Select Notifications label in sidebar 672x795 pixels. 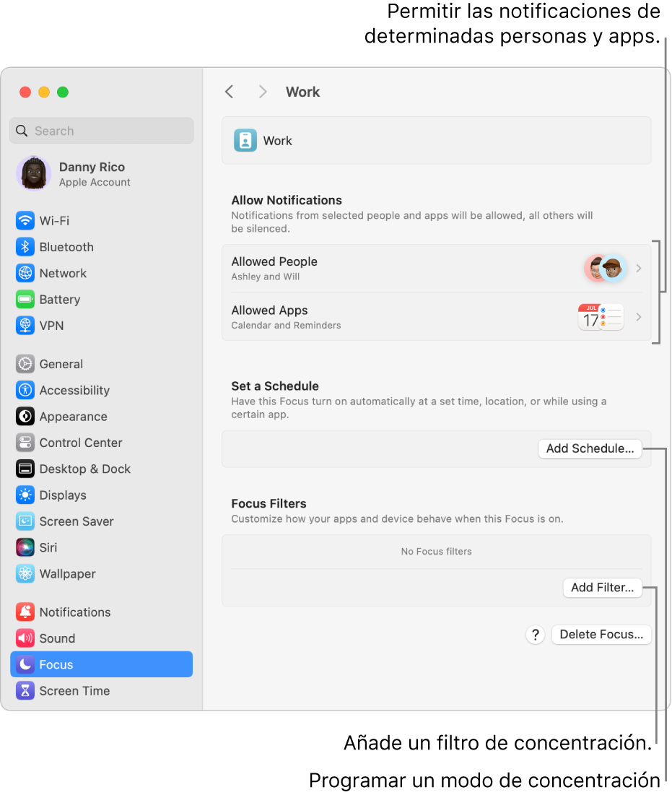(x=75, y=612)
